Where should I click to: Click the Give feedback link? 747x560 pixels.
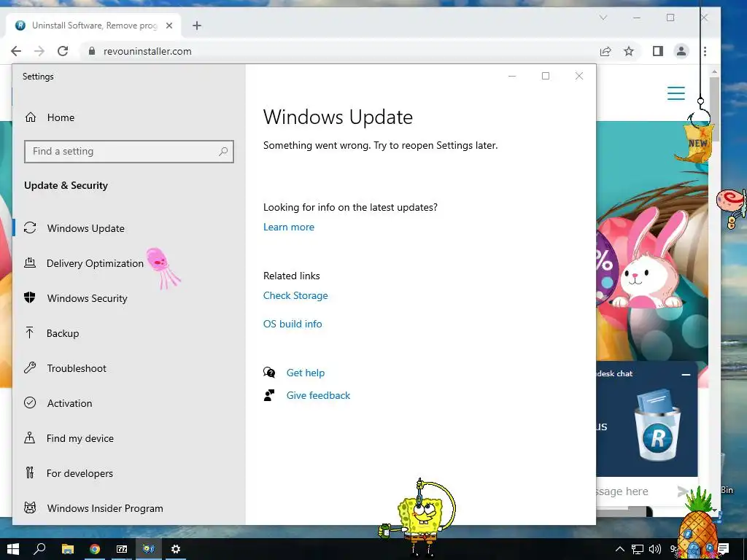pyautogui.click(x=318, y=395)
